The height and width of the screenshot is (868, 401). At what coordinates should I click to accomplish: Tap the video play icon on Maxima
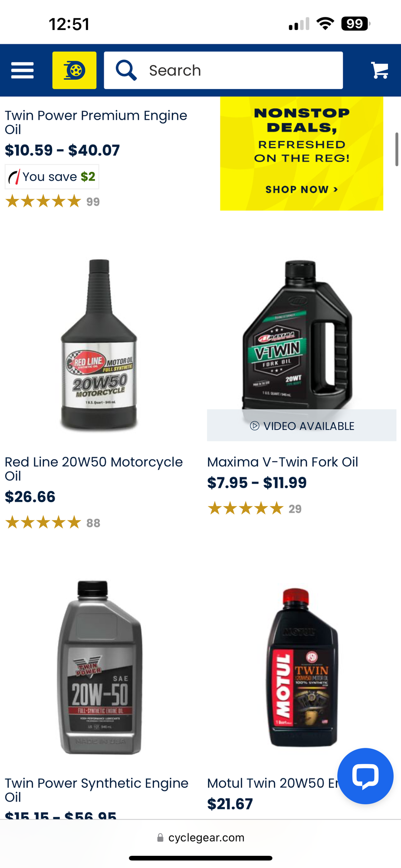pyautogui.click(x=255, y=426)
